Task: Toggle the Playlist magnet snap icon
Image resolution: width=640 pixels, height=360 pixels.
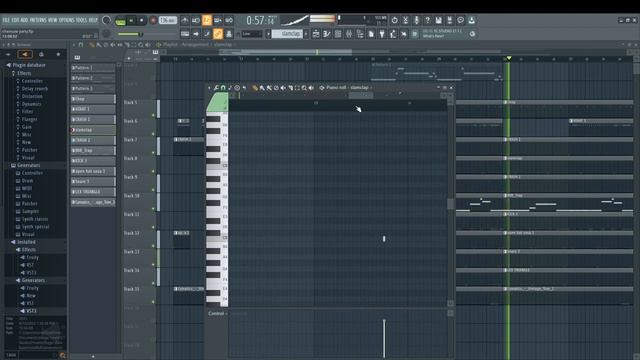Action: (81, 45)
